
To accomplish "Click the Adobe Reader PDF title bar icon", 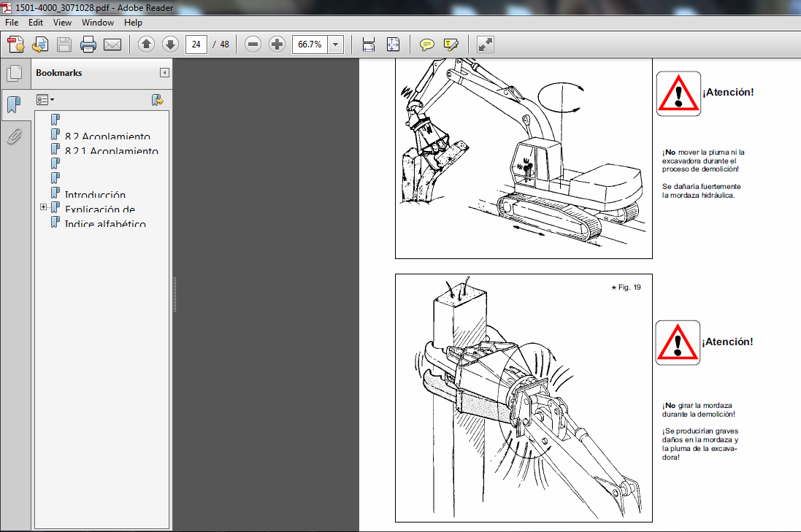I will click(6, 7).
